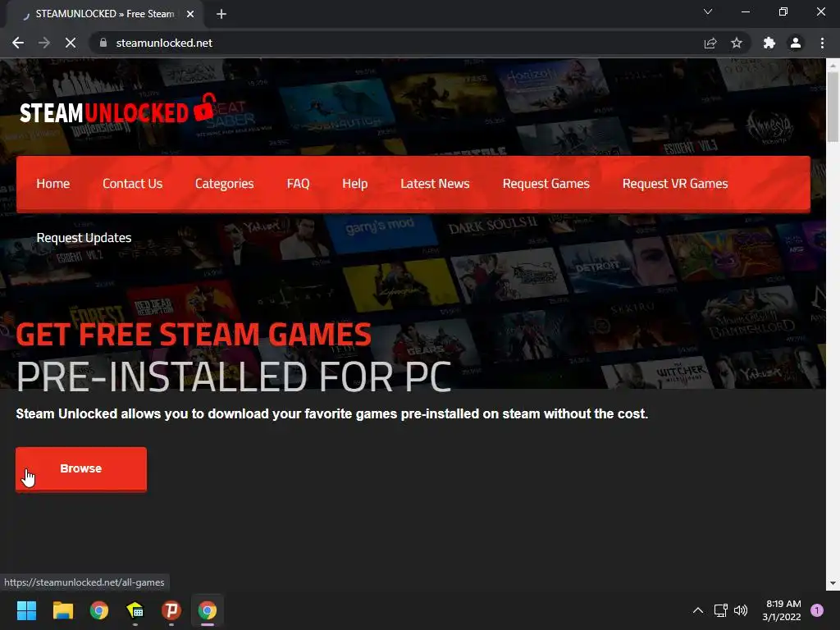This screenshot has height=630, width=840.
Task: Open Categories menu item
Action: [225, 184]
